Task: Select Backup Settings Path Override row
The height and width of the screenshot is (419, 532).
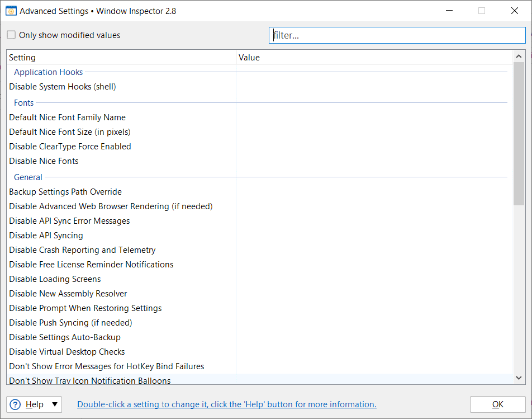Action: point(65,192)
